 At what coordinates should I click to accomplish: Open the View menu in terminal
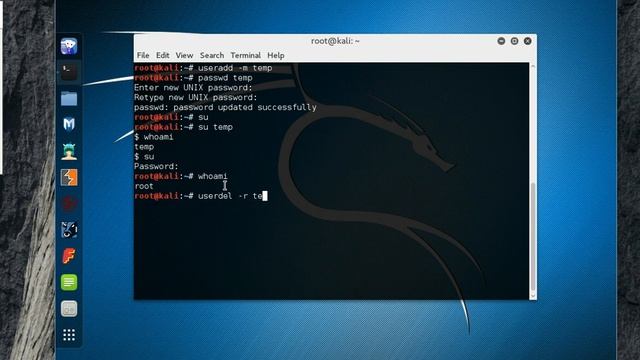pyautogui.click(x=184, y=55)
